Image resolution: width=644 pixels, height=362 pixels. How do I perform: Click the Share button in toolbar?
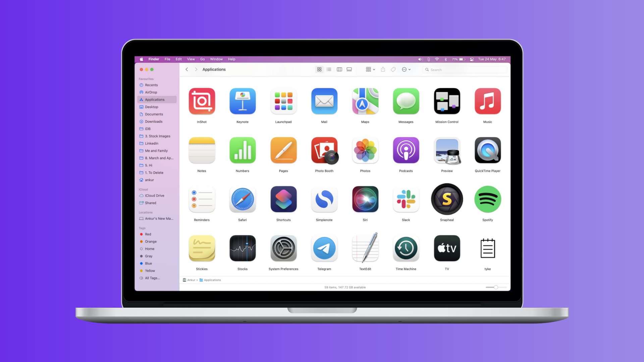382,69
